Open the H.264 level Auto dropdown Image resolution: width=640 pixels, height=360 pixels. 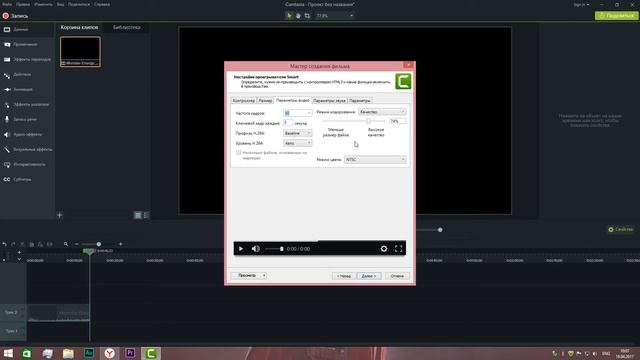pos(298,143)
